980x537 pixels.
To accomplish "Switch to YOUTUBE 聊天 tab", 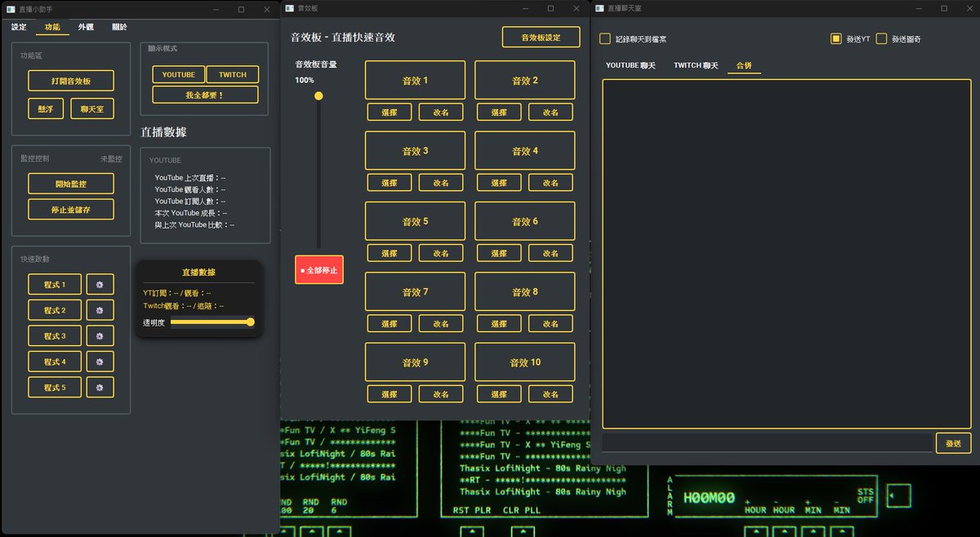I will click(630, 65).
